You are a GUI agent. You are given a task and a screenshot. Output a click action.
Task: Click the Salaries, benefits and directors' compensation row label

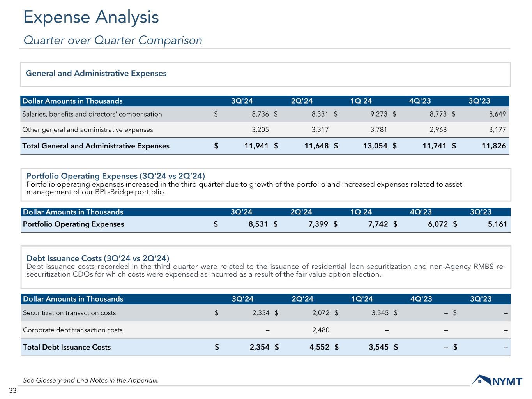click(x=92, y=114)
